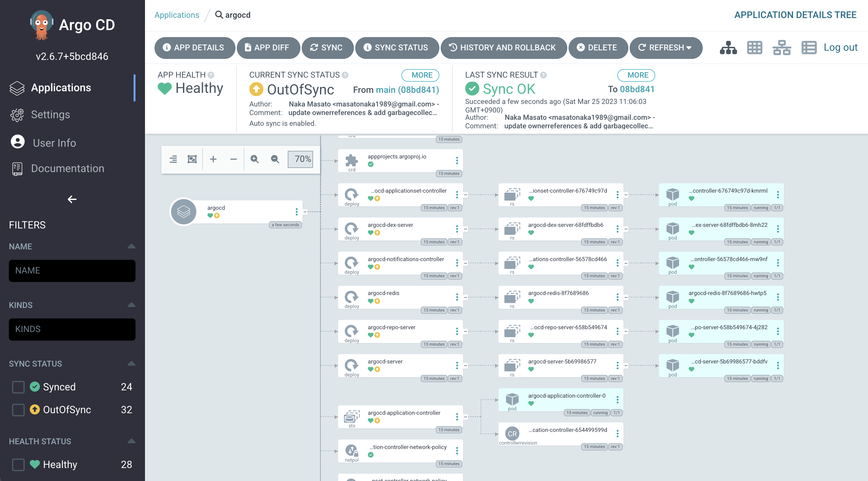The height and width of the screenshot is (481, 868).
Task: Click MORE under Current Sync Status
Action: click(420, 75)
